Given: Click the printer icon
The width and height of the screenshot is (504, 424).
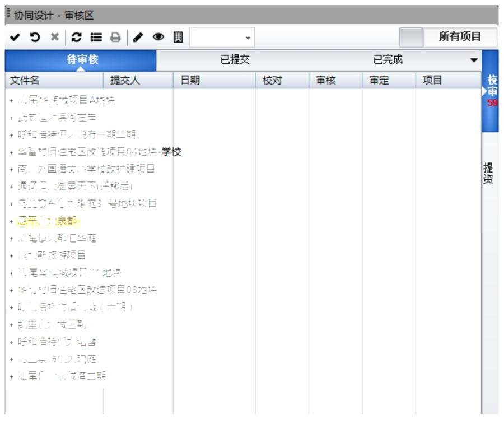Looking at the screenshot, I should [115, 37].
